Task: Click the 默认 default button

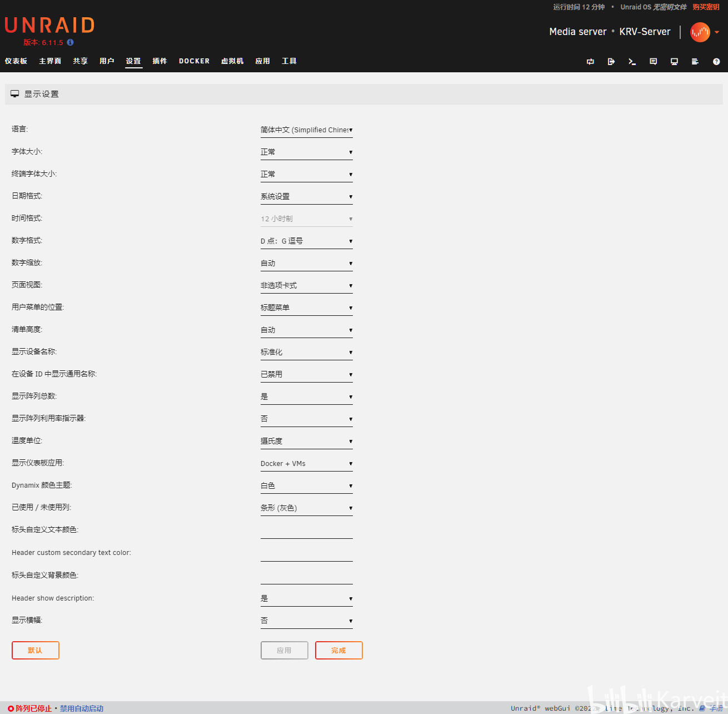Action: (x=36, y=651)
